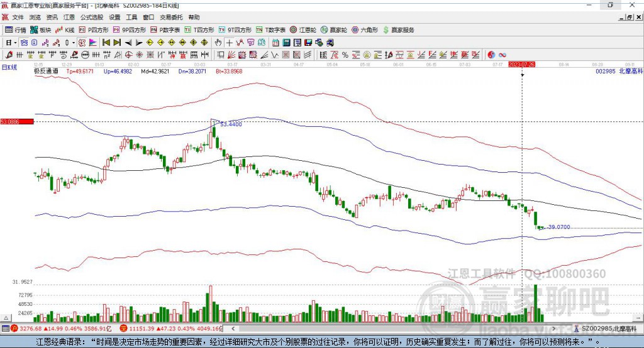Screen dimensions: 644x348
Task: Step chart right with black arrow
Action: (x=139, y=43)
